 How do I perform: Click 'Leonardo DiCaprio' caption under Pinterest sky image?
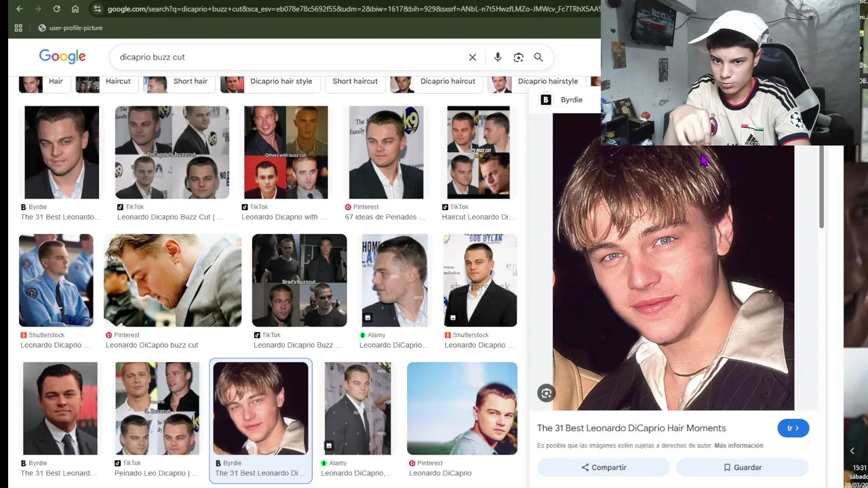click(440, 473)
